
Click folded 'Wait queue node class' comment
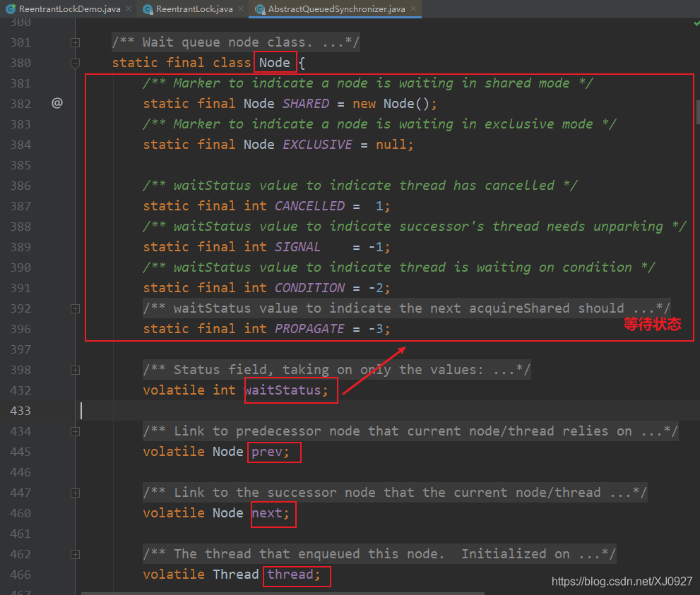[x=236, y=42]
